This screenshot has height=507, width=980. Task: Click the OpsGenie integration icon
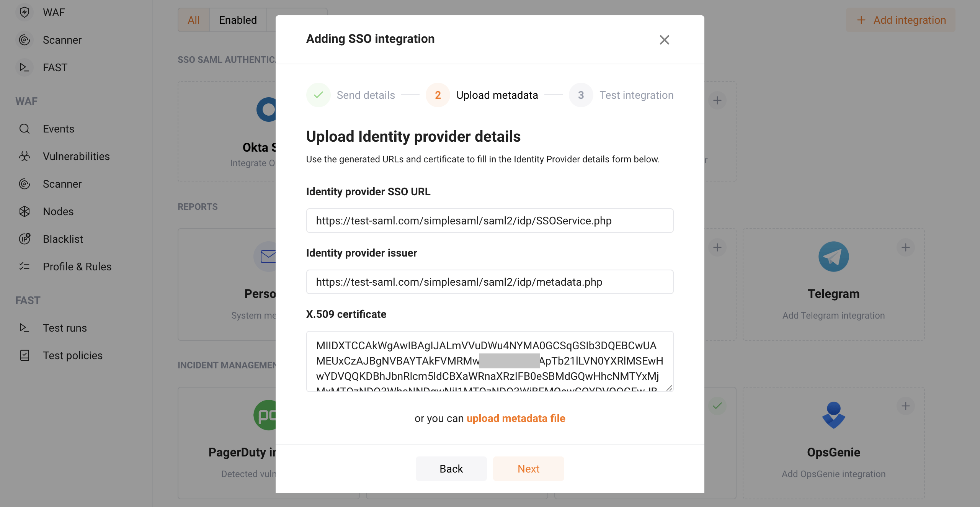(x=834, y=415)
